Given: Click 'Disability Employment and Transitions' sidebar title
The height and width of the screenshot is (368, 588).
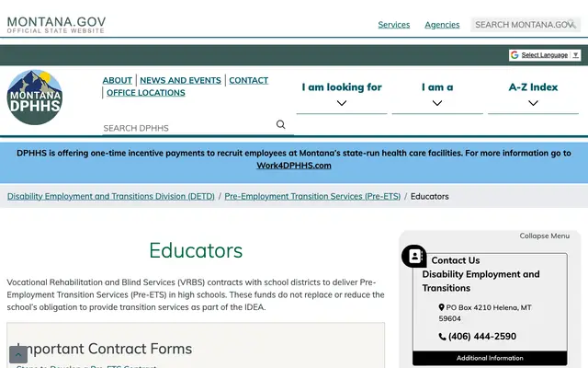Looking at the screenshot, I should (x=481, y=281).
